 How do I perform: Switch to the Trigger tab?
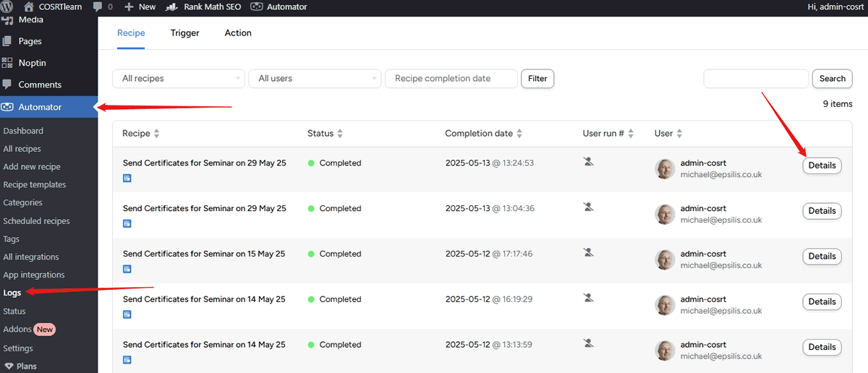click(185, 33)
